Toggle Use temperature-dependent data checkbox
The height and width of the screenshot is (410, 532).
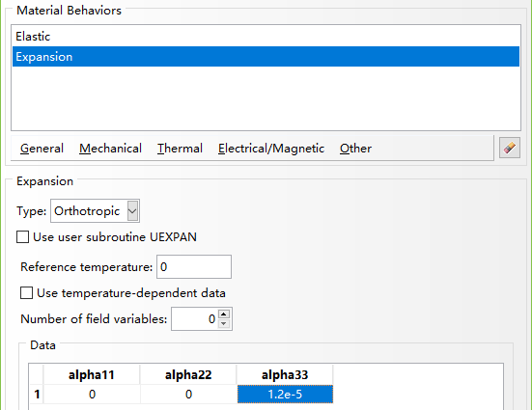[x=26, y=293]
